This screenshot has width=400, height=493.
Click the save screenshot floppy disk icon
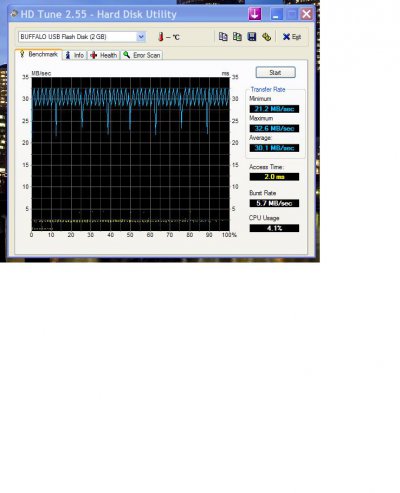252,37
